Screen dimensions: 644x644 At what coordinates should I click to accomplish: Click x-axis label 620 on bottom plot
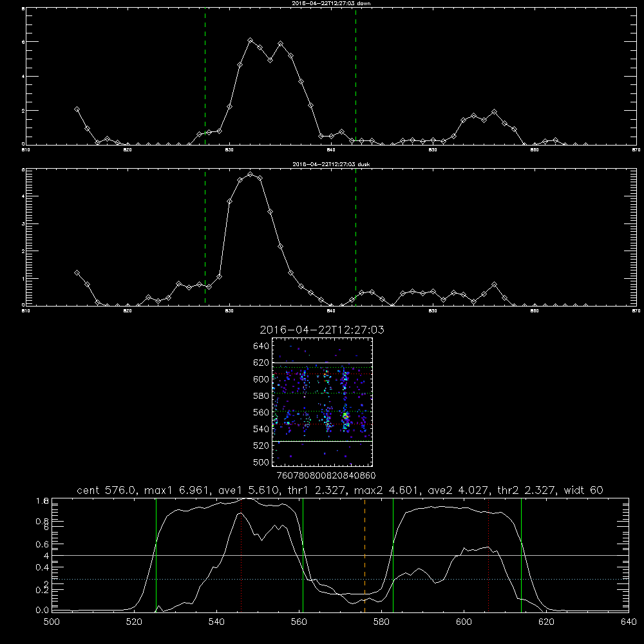click(x=546, y=622)
